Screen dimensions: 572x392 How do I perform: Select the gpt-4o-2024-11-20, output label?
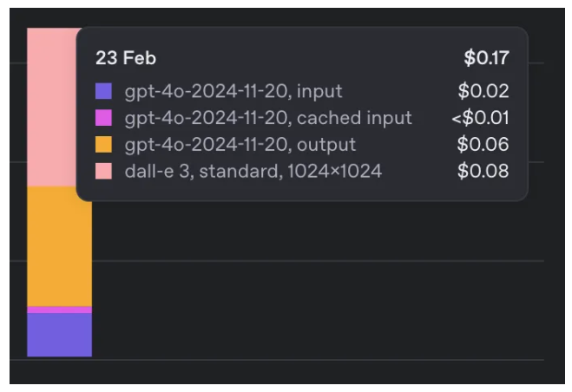240,145
